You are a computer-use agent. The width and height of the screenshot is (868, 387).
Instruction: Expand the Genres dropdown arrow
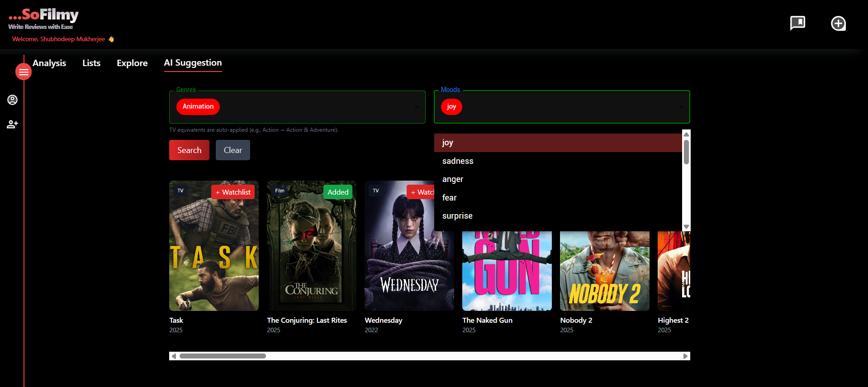click(x=416, y=107)
